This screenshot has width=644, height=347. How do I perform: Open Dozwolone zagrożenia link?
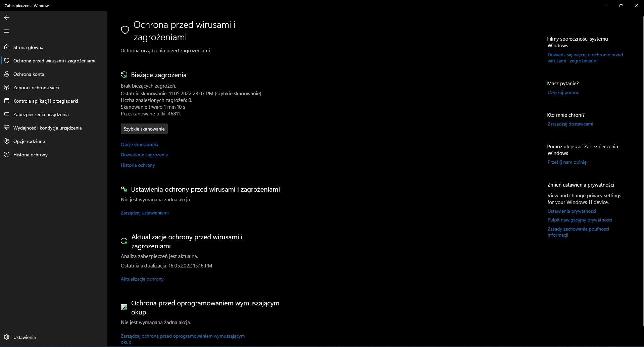pos(144,155)
